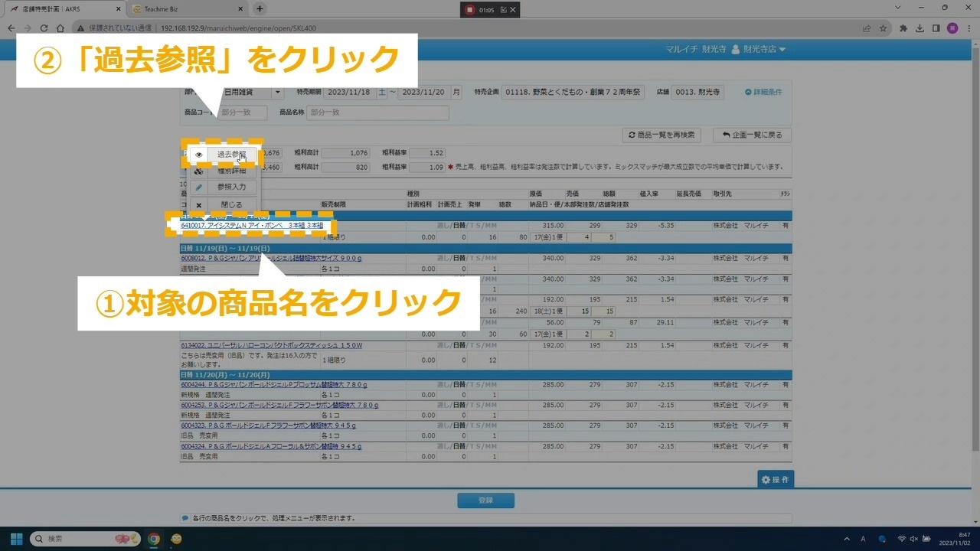This screenshot has height=551, width=980.
Task: Select 参照入力 from the popup menu
Action: pyautogui.click(x=231, y=187)
